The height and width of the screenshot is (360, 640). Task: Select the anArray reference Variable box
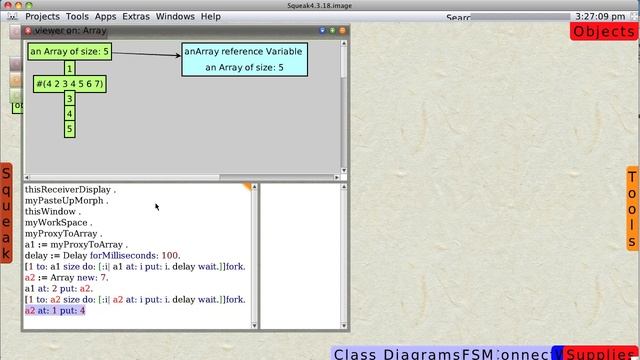point(244,60)
